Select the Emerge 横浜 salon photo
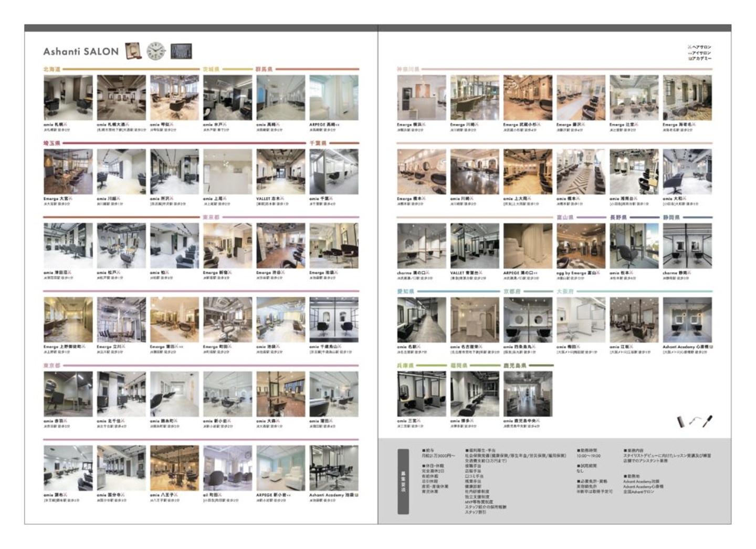 click(422, 98)
